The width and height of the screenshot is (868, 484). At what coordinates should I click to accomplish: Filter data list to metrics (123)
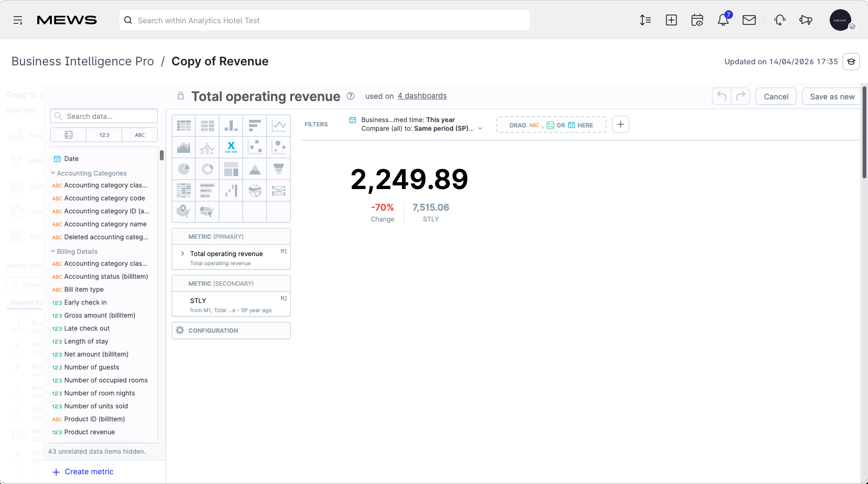pyautogui.click(x=104, y=135)
